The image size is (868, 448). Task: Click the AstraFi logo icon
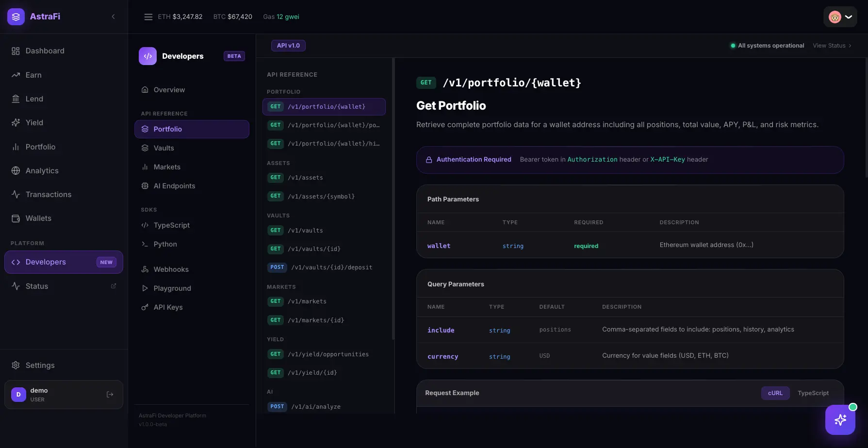[x=16, y=17]
